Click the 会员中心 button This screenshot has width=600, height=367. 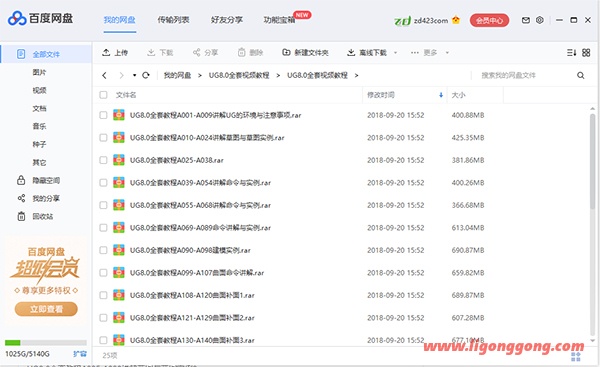click(x=489, y=20)
